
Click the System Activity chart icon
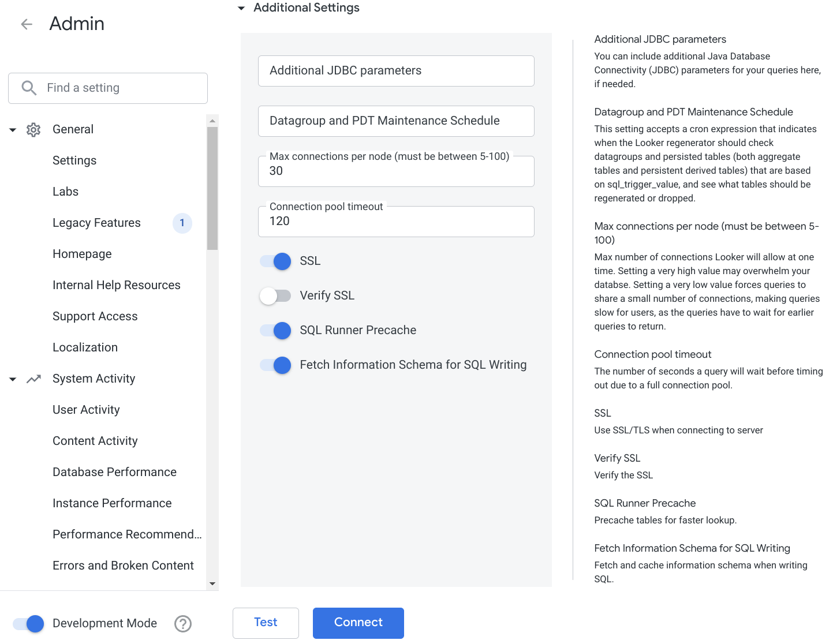coord(33,379)
